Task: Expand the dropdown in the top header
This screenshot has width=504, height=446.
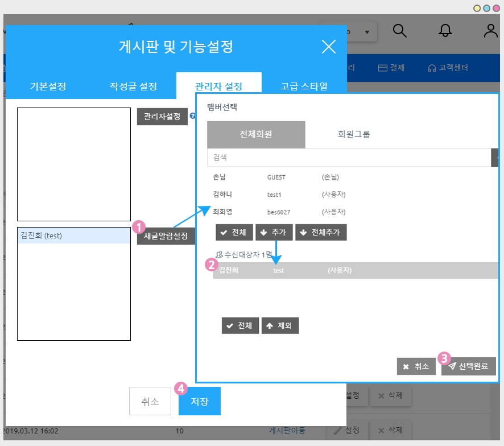Action: pyautogui.click(x=366, y=32)
